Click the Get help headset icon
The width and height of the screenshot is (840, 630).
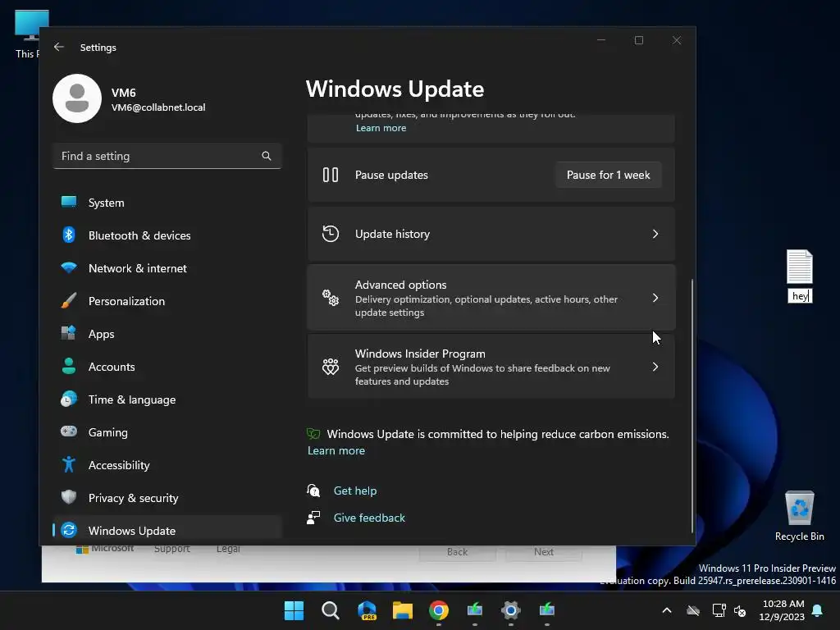[x=313, y=491]
